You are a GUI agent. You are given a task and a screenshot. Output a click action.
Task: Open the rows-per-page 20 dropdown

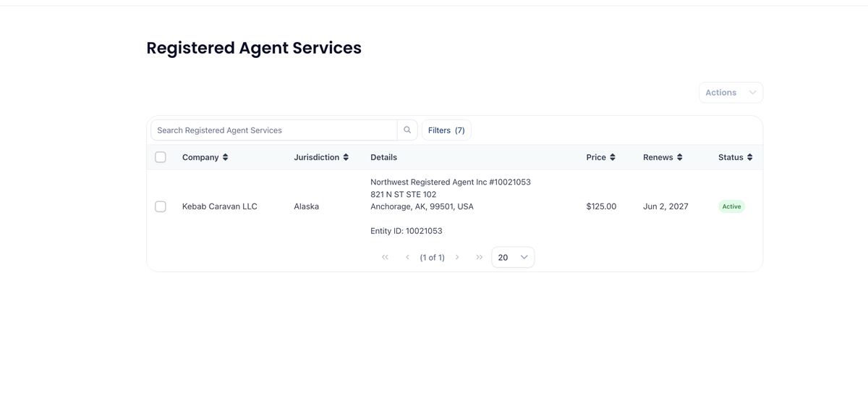pos(513,257)
